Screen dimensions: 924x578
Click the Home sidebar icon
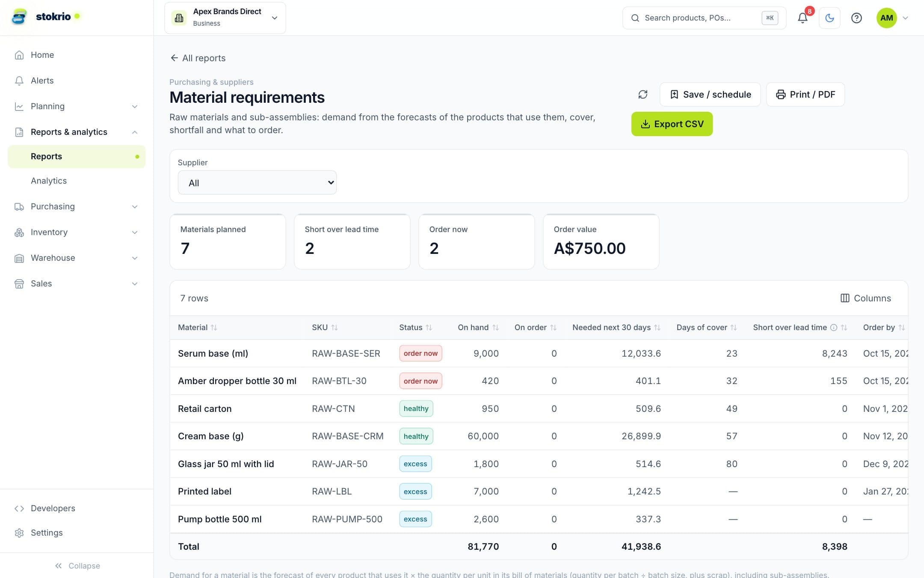coord(19,55)
